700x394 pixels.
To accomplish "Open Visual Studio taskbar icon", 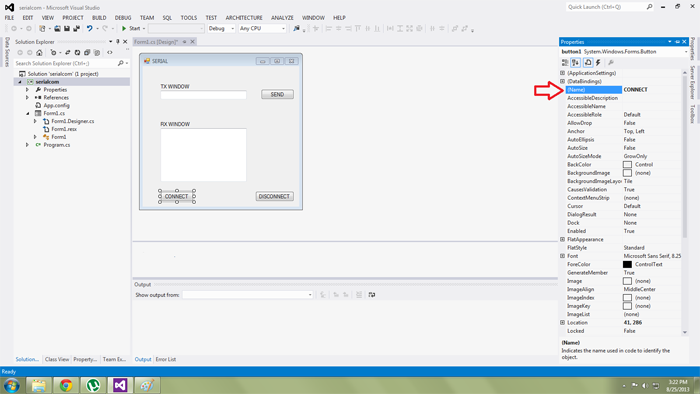I will pyautogui.click(x=120, y=385).
